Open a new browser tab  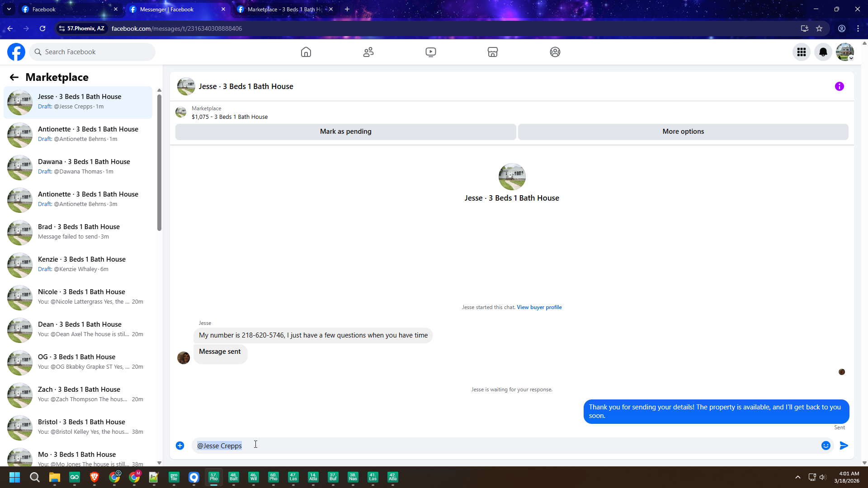(347, 9)
